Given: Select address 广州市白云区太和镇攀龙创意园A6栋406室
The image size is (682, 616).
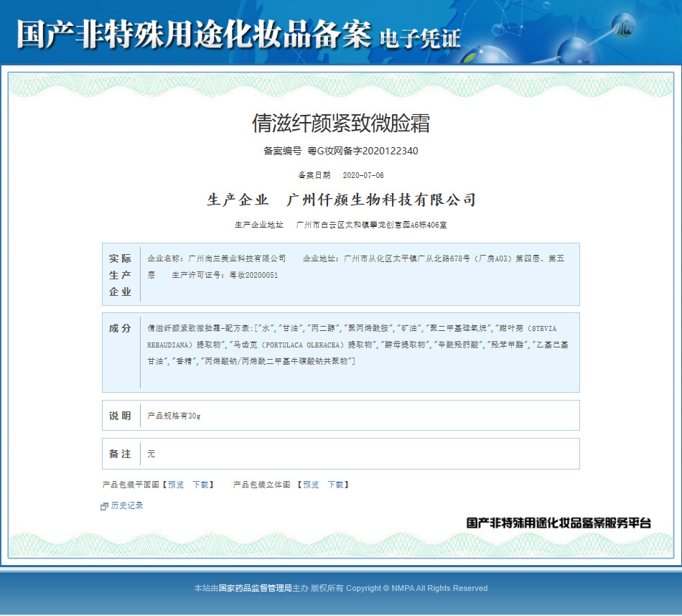Looking at the screenshot, I should point(371,225).
